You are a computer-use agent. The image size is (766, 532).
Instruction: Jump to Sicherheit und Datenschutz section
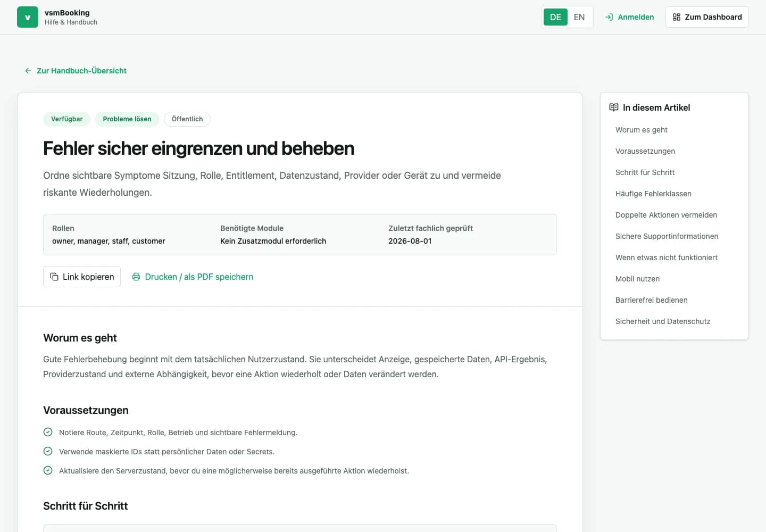(663, 321)
